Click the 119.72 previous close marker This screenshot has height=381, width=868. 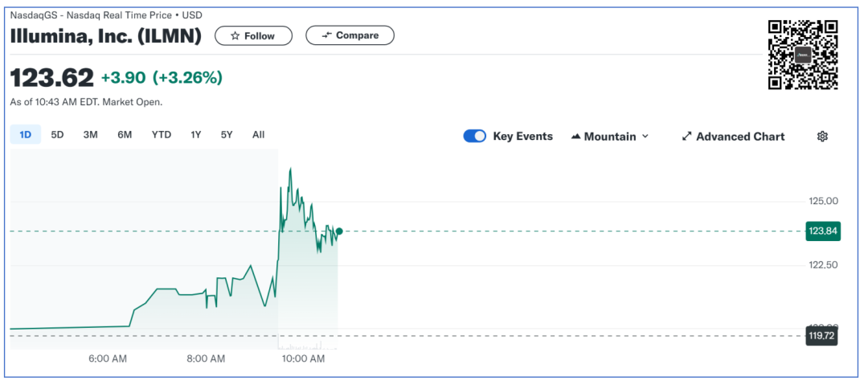[821, 336]
